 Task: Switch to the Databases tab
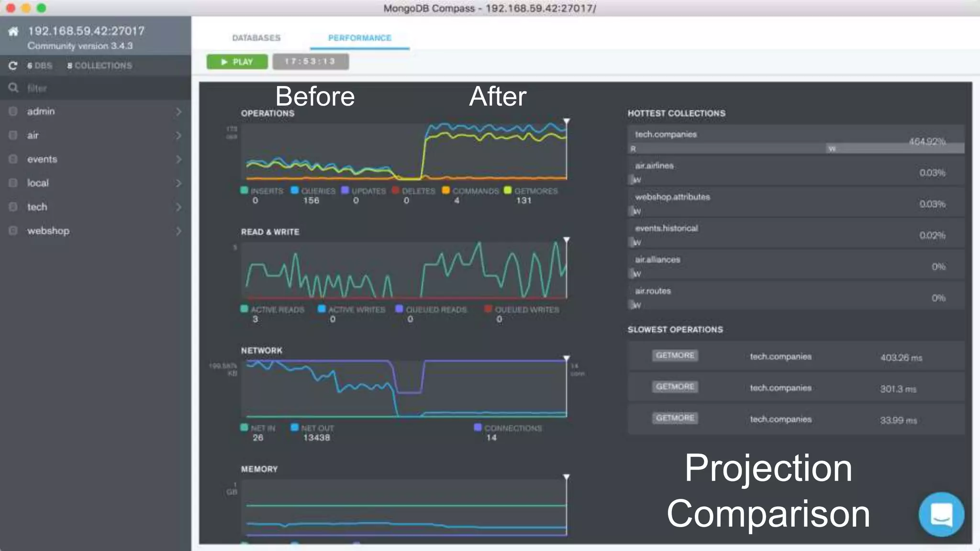pos(256,38)
